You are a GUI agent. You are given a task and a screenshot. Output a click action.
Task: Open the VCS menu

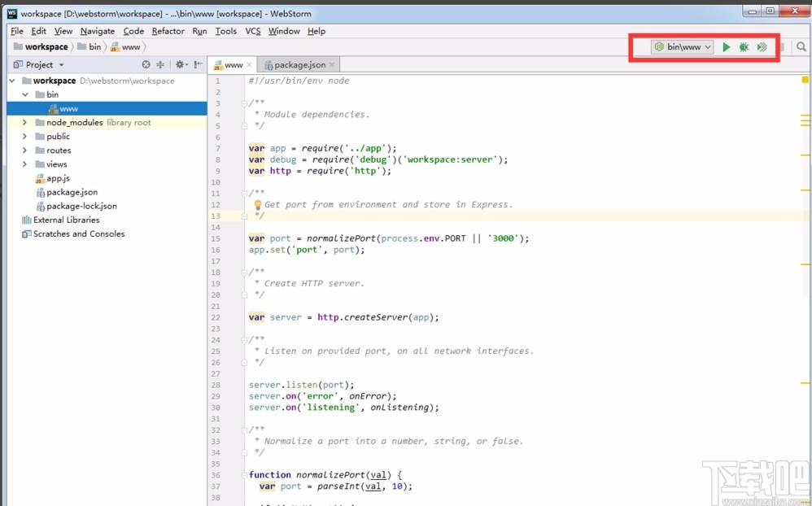[x=253, y=31]
